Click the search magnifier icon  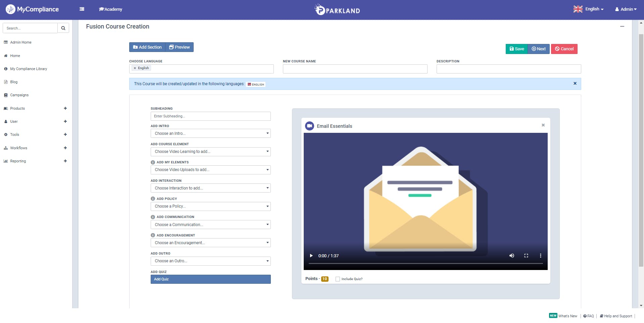pos(63,28)
